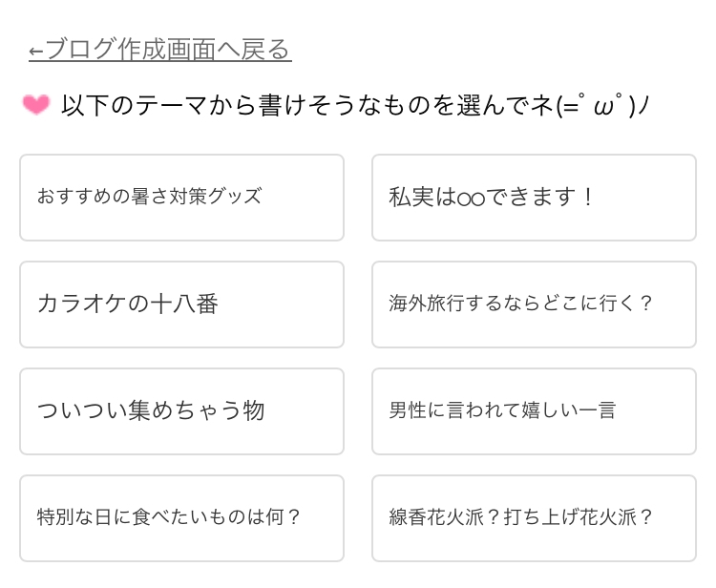Select theme おすすめの暑さ対策グッズ
716x588 pixels.
tap(181, 198)
